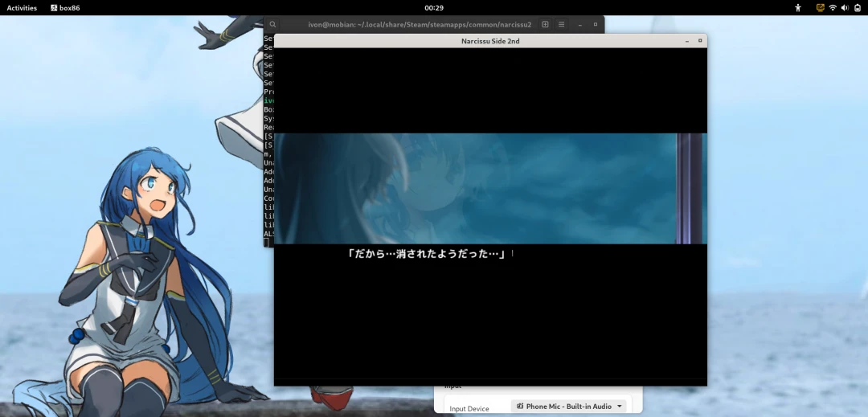Open the clock showing 00:29
This screenshot has width=868, height=417.
434,8
